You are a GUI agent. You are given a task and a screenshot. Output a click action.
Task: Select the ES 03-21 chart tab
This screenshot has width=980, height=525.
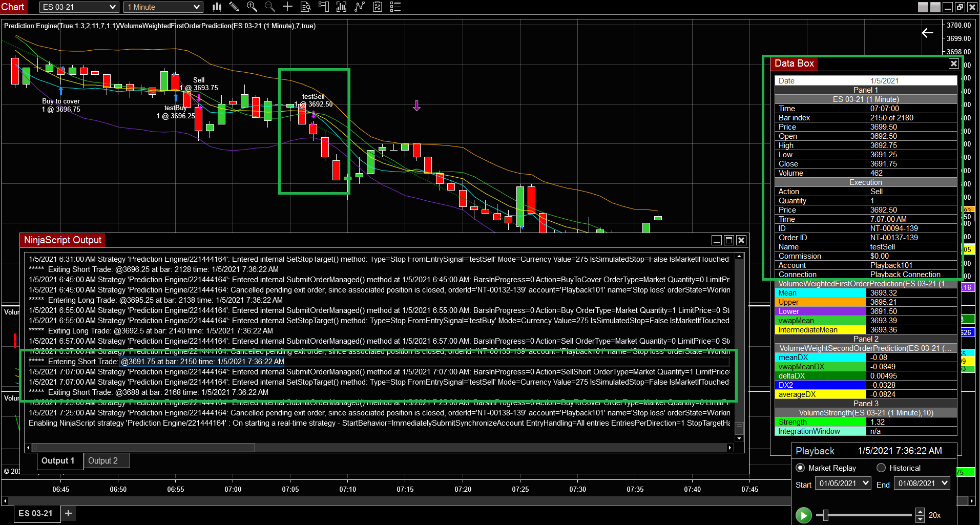click(x=35, y=513)
